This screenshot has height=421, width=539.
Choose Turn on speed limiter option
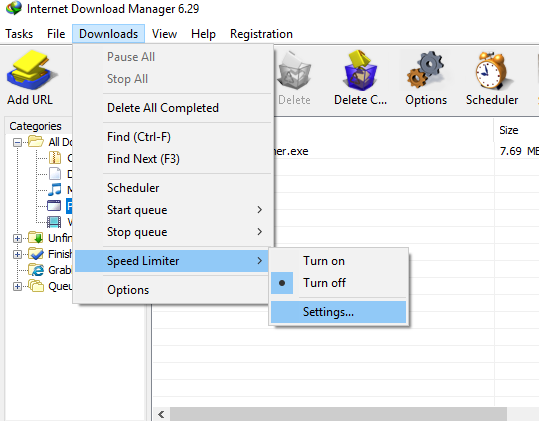pos(339,261)
